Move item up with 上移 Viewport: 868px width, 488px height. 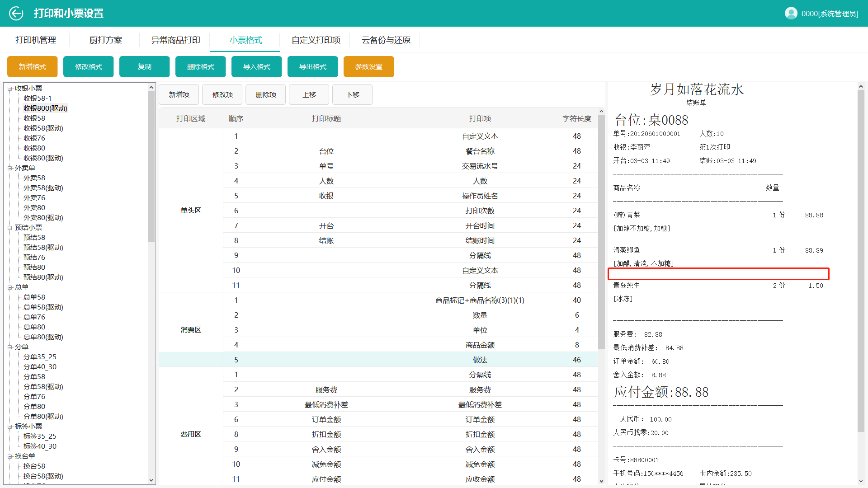point(309,94)
